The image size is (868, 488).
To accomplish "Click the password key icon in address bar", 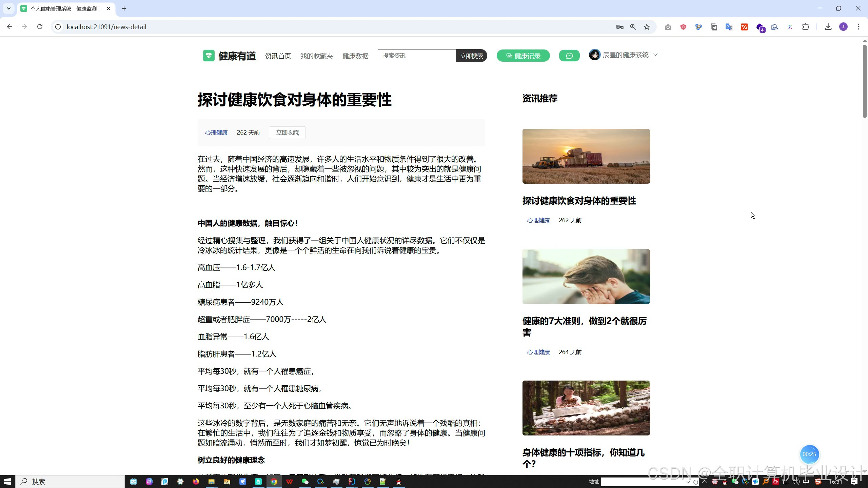I will [x=619, y=27].
